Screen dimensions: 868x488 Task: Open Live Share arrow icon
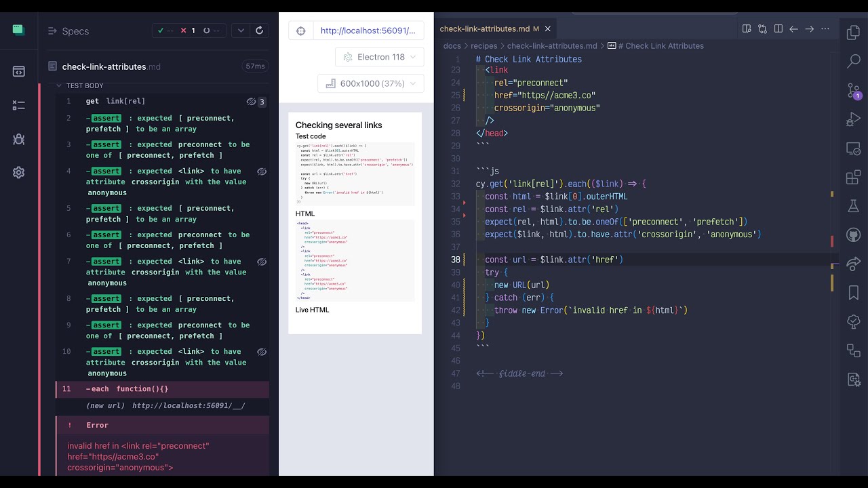[854, 264]
